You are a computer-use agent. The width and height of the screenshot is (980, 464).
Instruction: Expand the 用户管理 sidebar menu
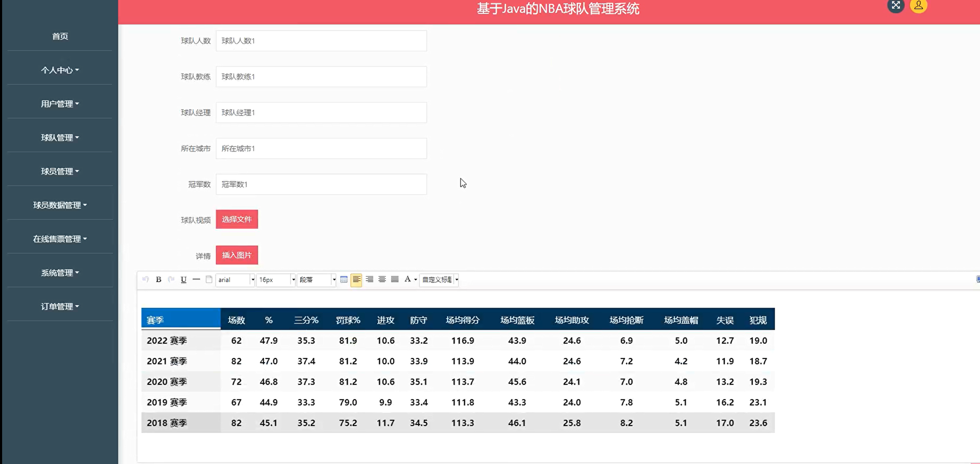tap(60, 104)
